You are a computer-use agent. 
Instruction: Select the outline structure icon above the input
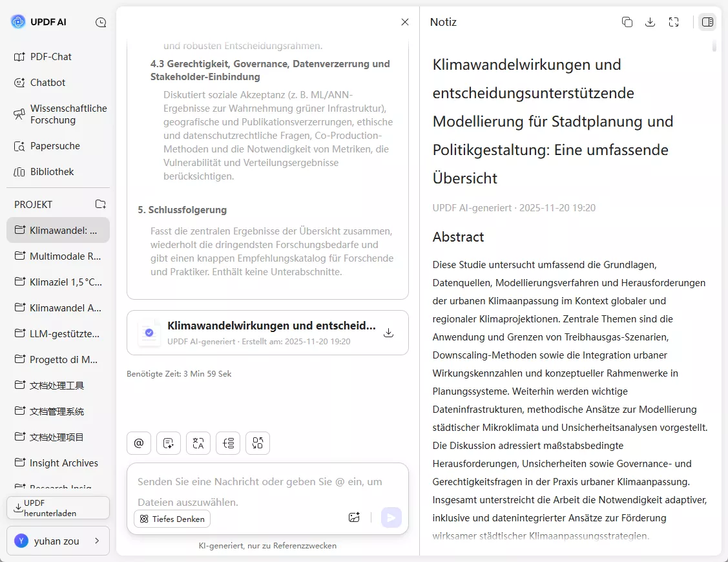[x=228, y=443]
